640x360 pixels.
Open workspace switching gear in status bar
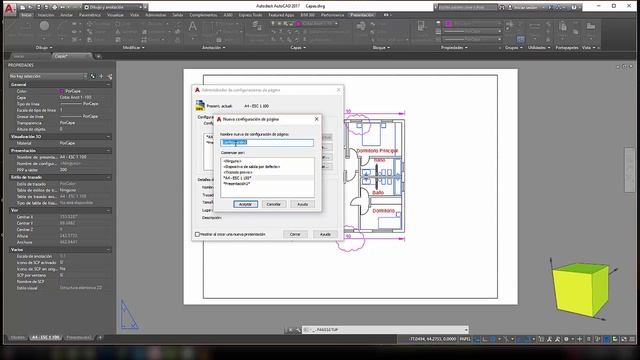click(x=566, y=339)
